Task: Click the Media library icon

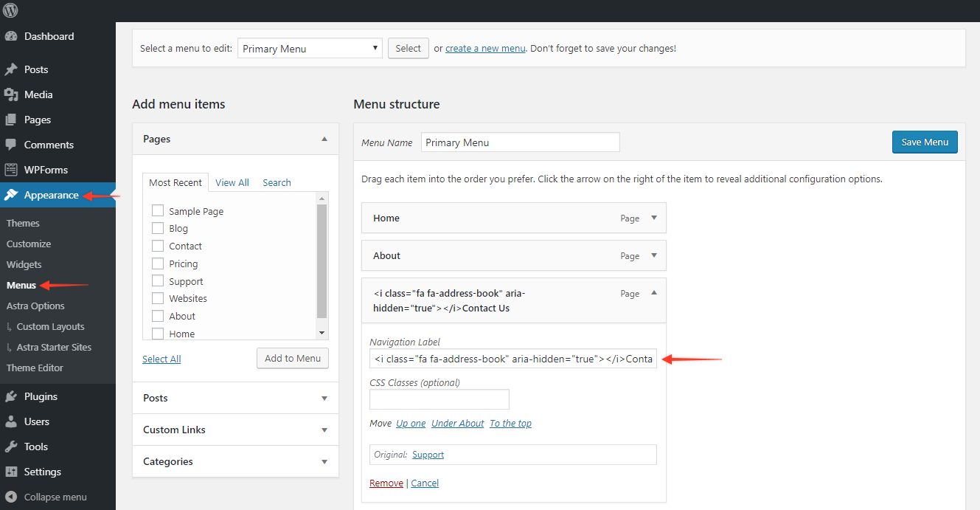Action: (x=11, y=94)
